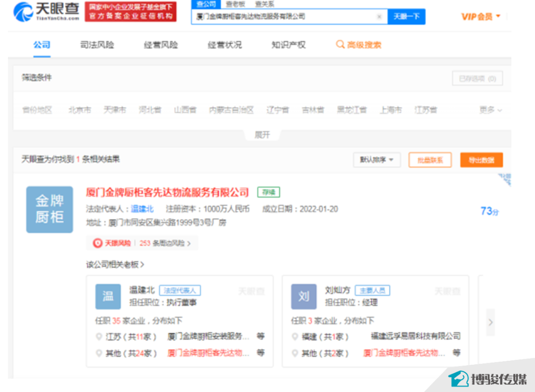Filter by 河北省
Screen dimensions: 535x392
[x=150, y=110]
